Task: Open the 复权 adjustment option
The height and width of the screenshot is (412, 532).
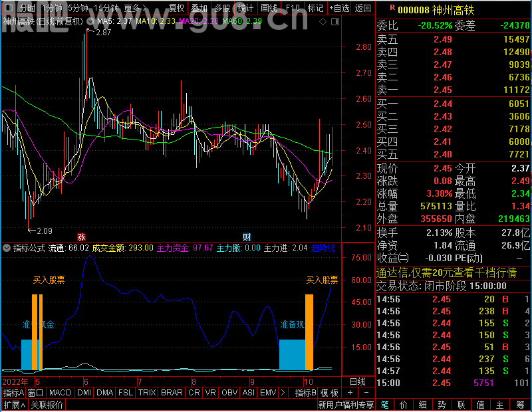Action: pyautogui.click(x=177, y=8)
